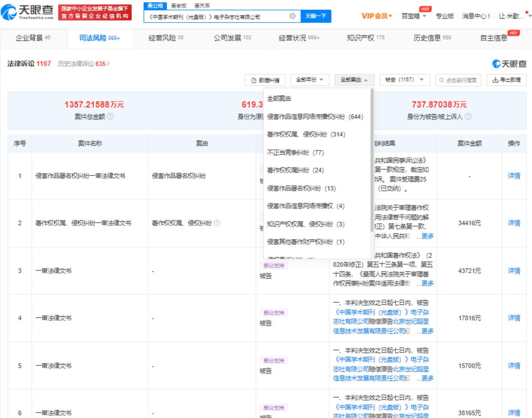Collapse the 全部案由 dropdown

pos(354,80)
